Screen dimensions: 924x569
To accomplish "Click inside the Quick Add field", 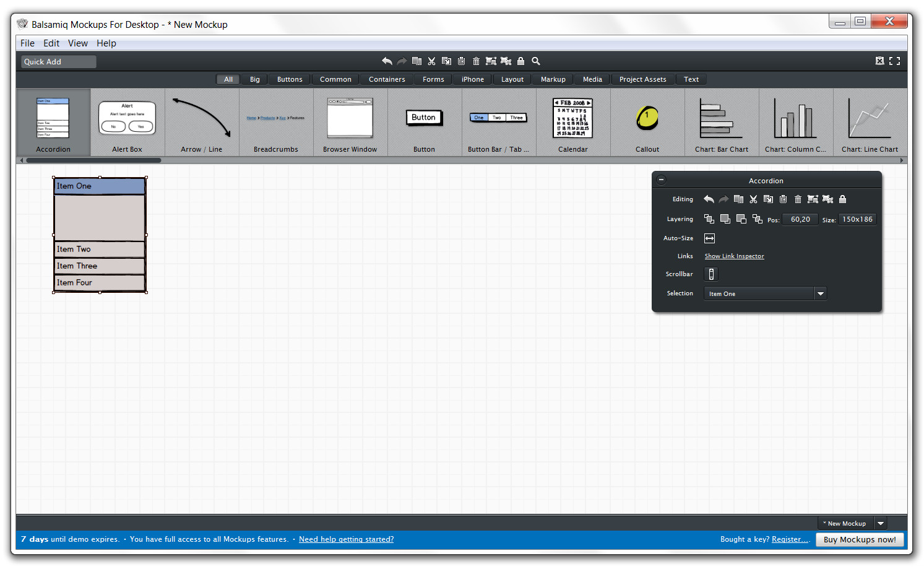I will tap(58, 61).
